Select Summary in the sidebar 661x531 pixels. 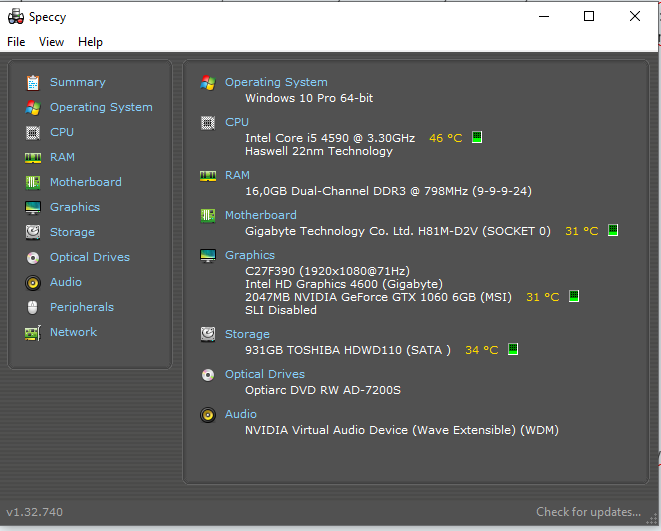78,82
